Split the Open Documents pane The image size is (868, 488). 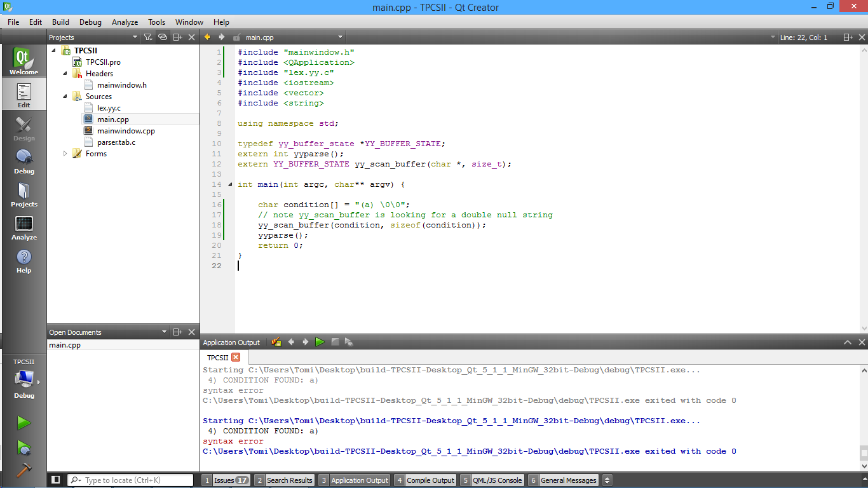(178, 332)
